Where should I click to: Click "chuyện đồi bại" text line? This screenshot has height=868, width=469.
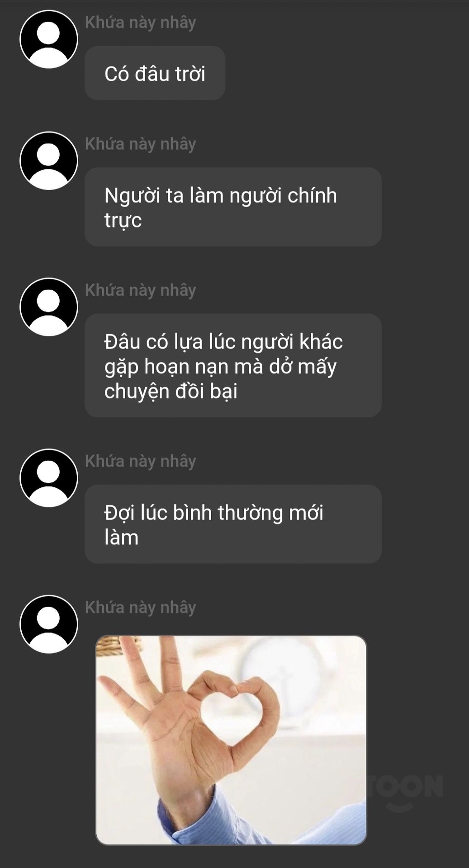pyautogui.click(x=171, y=392)
